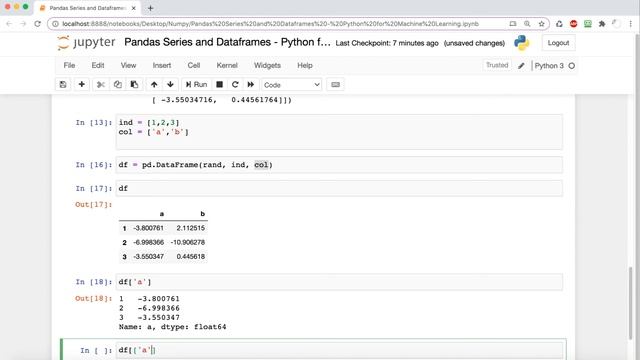Screen dimensions: 640x360
Task: Click cell In [18] containing df['a']
Action: click(x=339, y=282)
